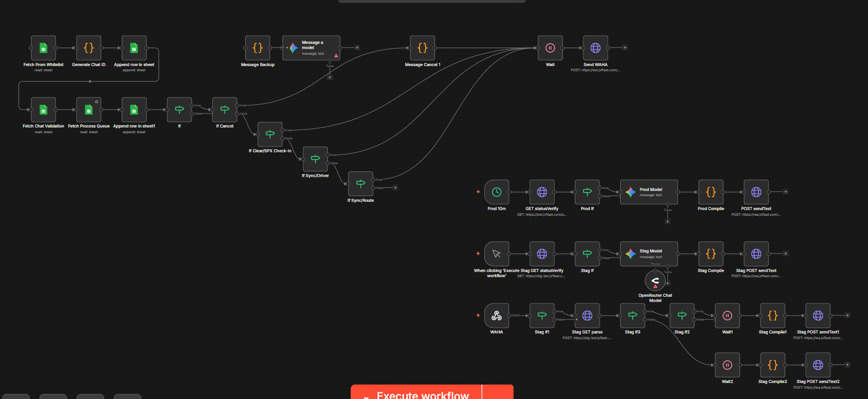Select the Fetch Process Queue node

tap(89, 109)
